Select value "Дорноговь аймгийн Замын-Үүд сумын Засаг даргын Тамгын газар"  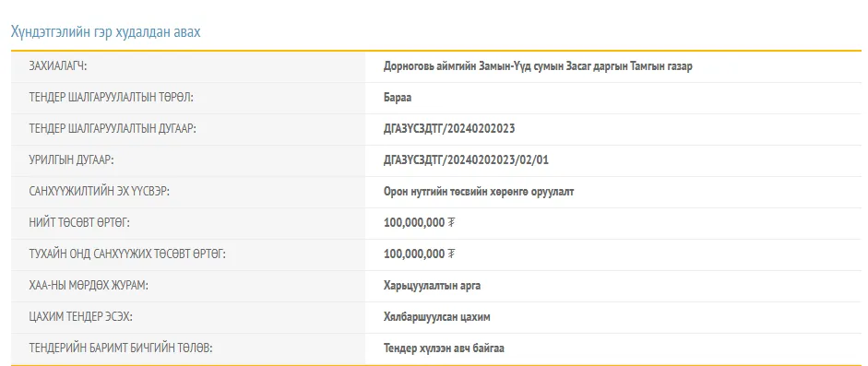point(538,66)
